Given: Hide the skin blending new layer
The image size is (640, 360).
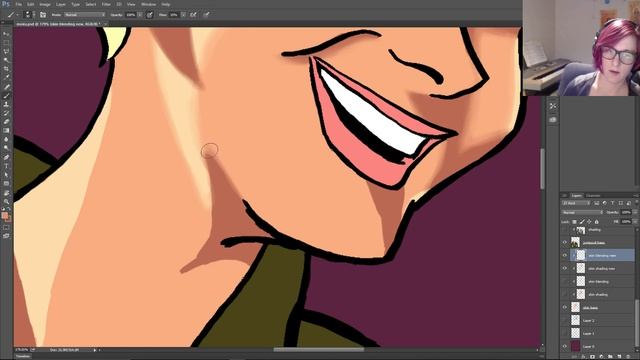Looking at the screenshot, I should pyautogui.click(x=565, y=256).
